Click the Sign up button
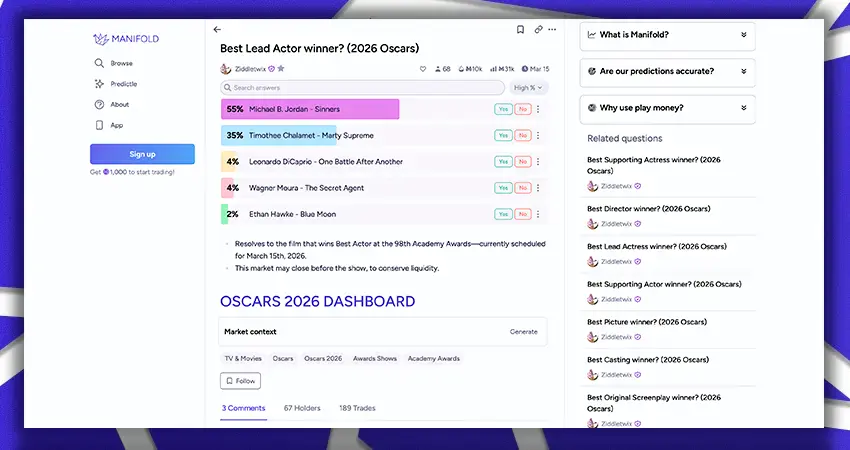Image resolution: width=850 pixels, height=450 pixels. pos(142,154)
